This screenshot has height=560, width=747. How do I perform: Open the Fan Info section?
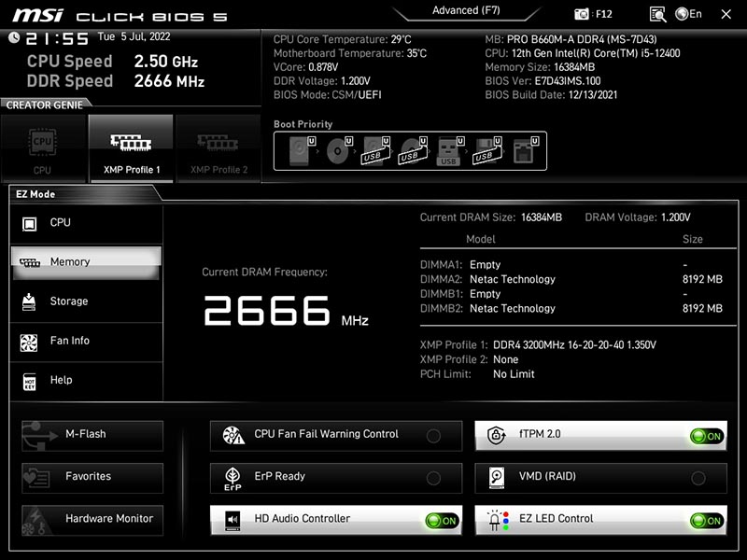pyautogui.click(x=86, y=341)
